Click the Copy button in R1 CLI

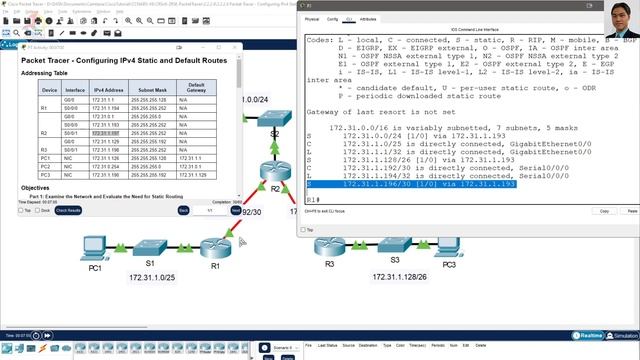click(x=604, y=211)
